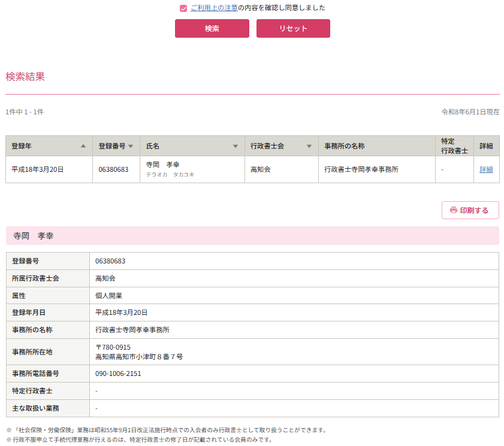
Task: Click the リセット reset button
Action: tap(293, 29)
